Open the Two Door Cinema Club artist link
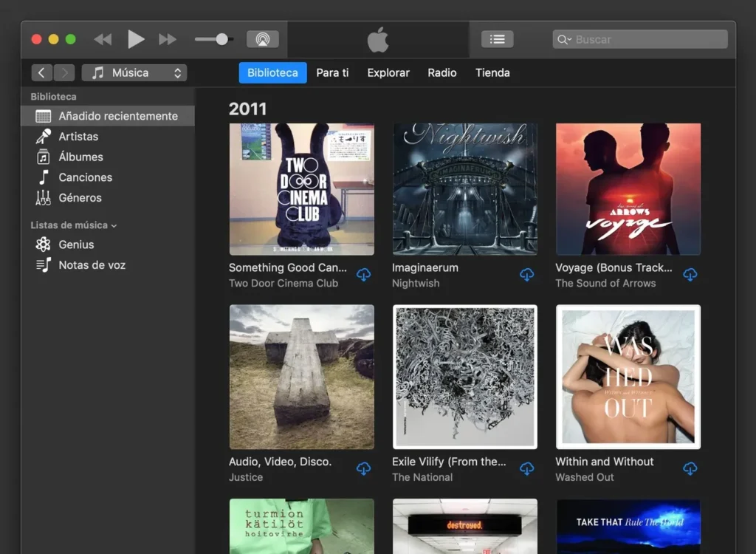The height and width of the screenshot is (554, 756). 283,283
